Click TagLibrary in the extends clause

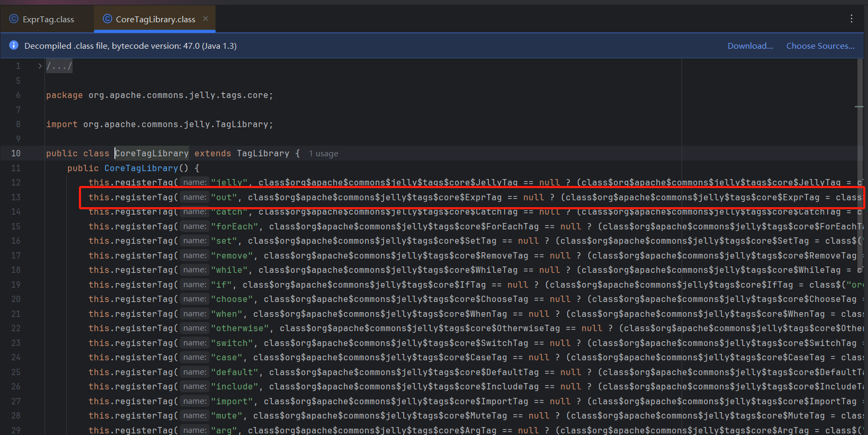pos(263,154)
